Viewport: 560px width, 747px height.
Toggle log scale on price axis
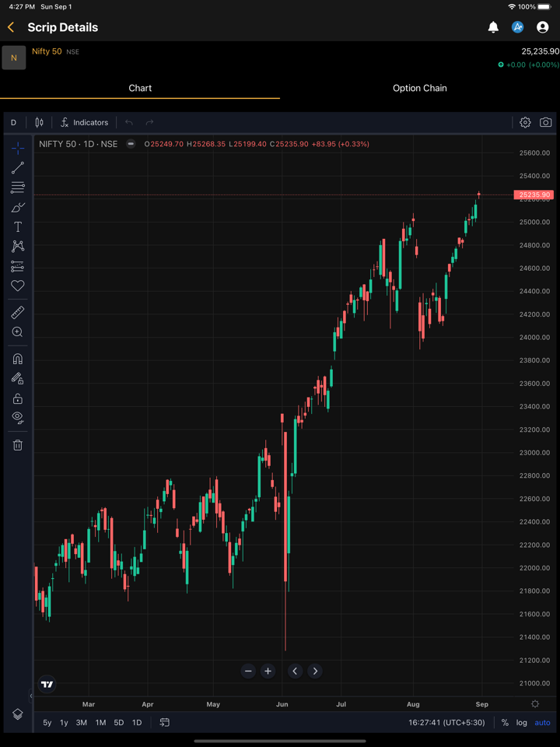coord(522,723)
